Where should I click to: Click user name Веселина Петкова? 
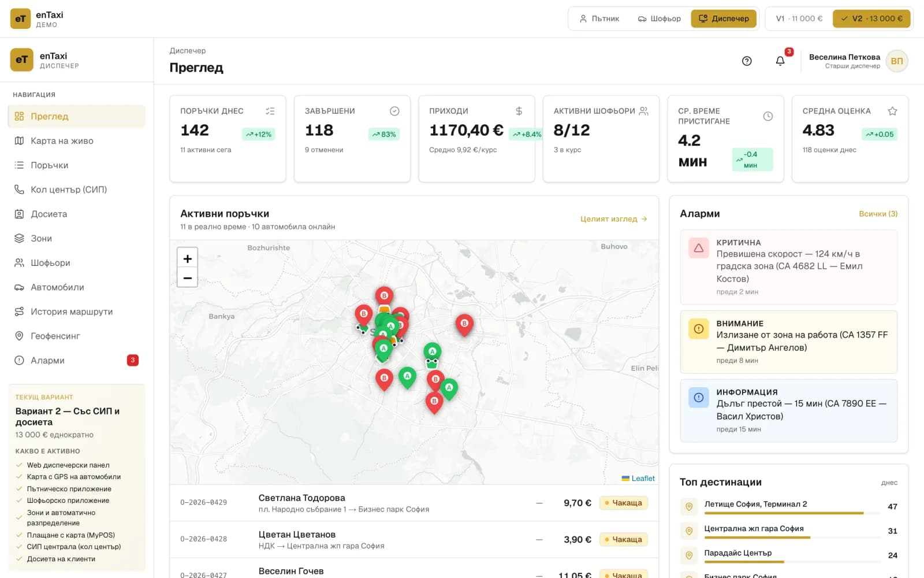pos(844,57)
